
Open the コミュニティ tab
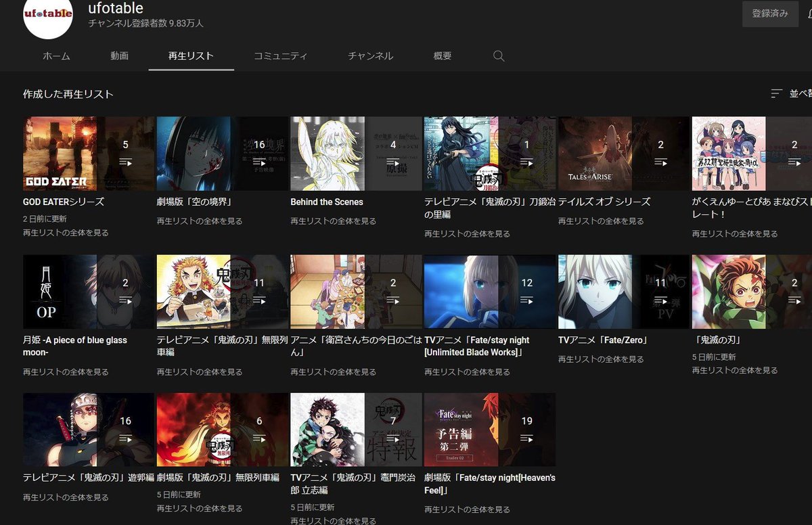point(280,56)
